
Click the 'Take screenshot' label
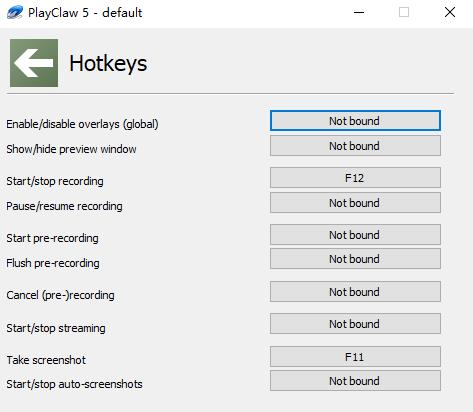pos(46,360)
